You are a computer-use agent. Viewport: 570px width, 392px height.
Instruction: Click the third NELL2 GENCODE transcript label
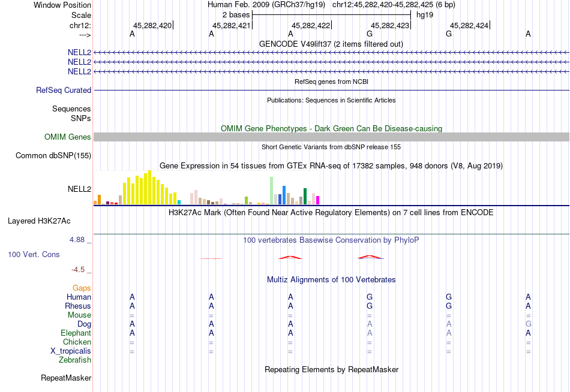(79, 71)
